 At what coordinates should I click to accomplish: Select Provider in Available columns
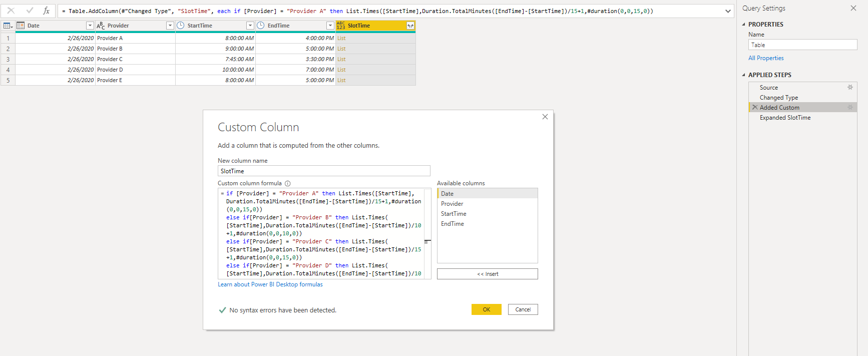point(487,204)
